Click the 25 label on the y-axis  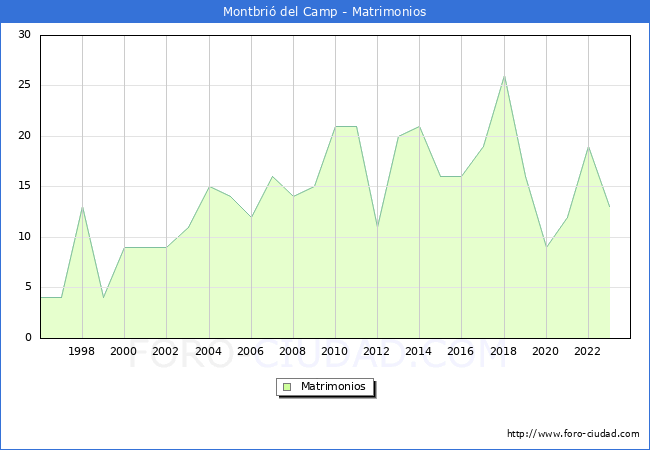point(24,85)
